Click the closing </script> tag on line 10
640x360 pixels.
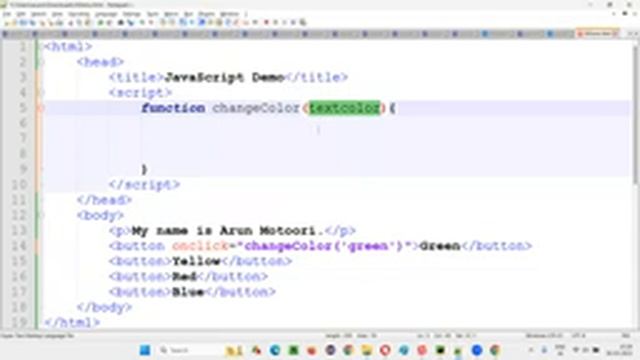click(144, 185)
